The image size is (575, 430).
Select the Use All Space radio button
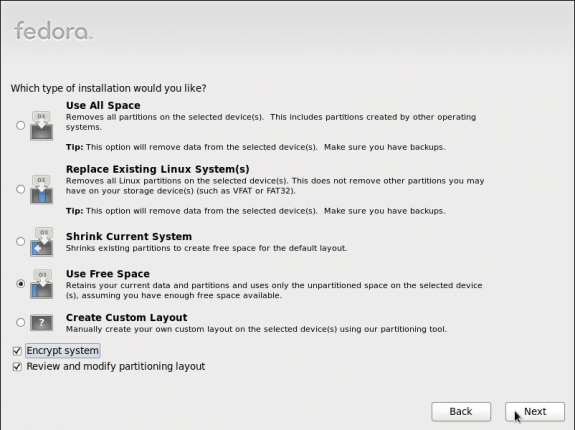pos(21,125)
